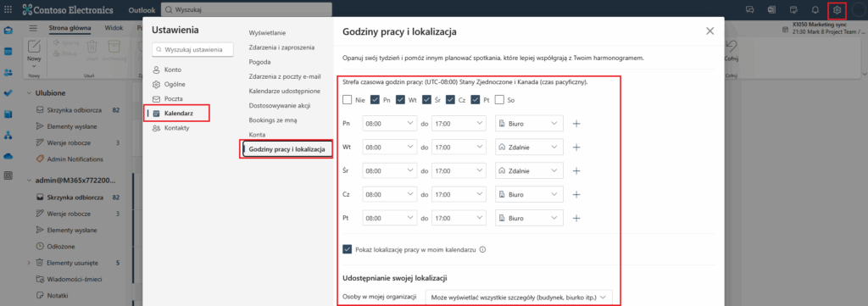Click the Archiwizuj archive icon in ribbon
This screenshot has width=868, height=306.
114,47
